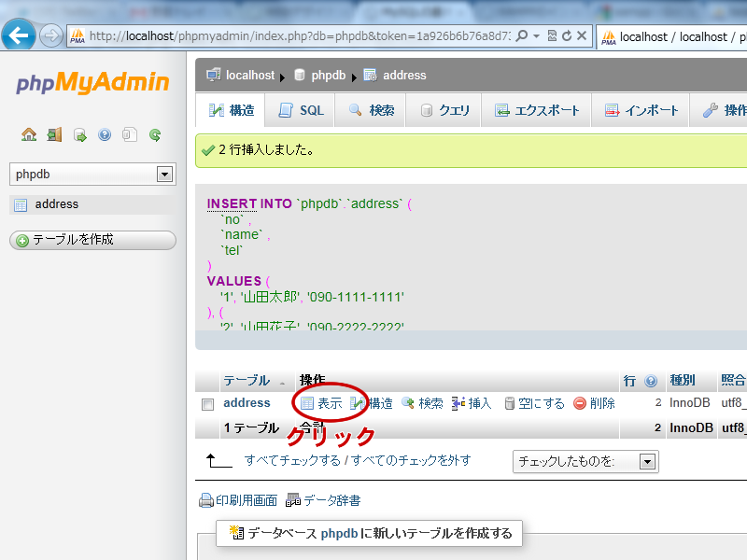Click the Empty (空にする) action for address

(x=534, y=403)
